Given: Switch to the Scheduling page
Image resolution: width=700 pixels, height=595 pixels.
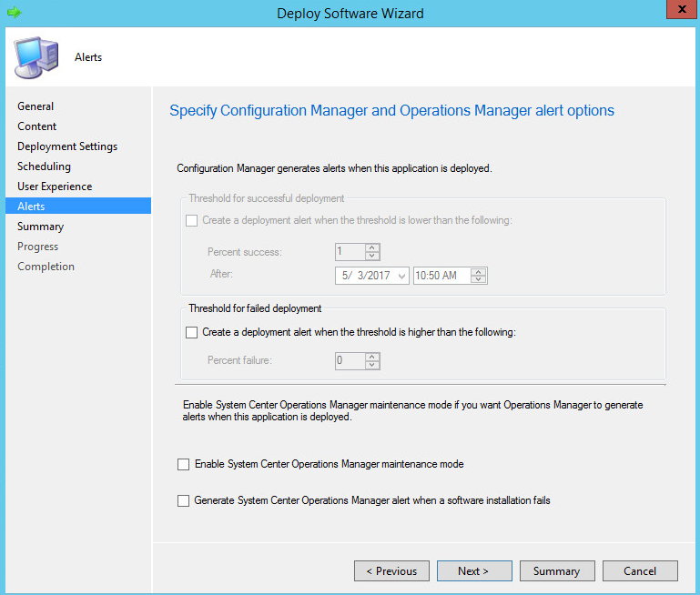Looking at the screenshot, I should (45, 166).
